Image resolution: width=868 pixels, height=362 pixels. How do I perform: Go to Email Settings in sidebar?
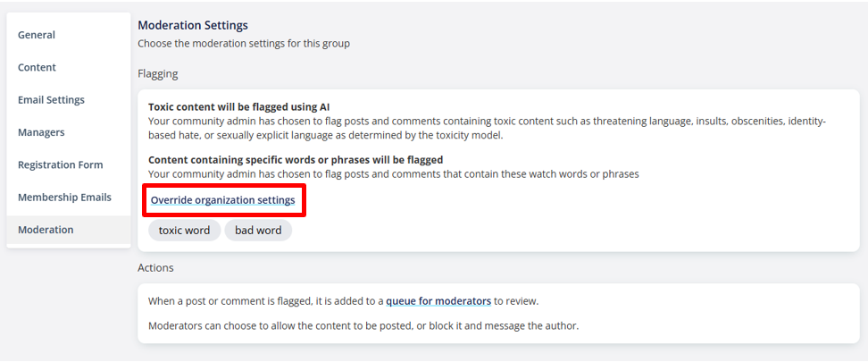click(x=69, y=100)
